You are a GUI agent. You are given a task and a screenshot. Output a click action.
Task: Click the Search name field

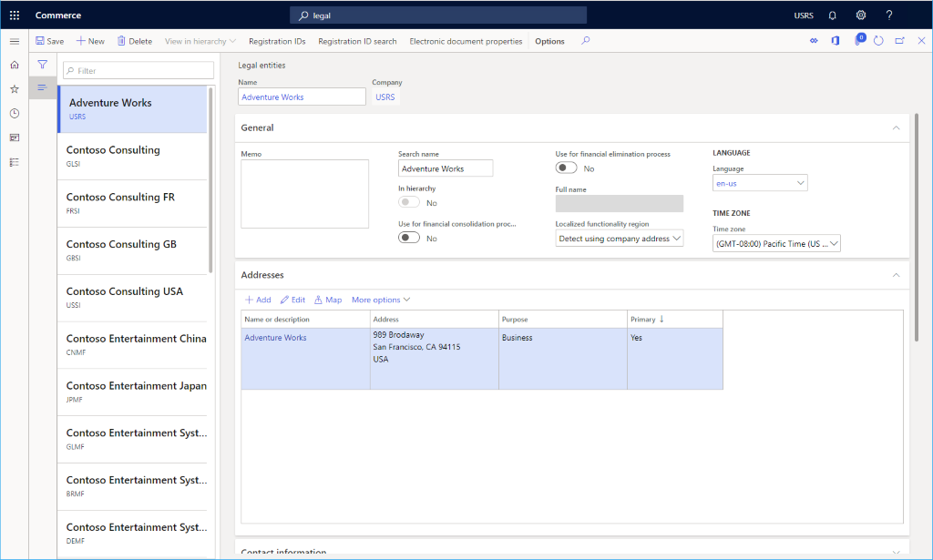tap(445, 168)
